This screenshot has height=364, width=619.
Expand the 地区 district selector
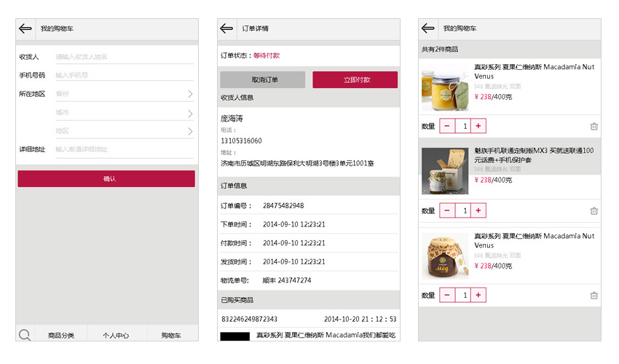tap(190, 132)
